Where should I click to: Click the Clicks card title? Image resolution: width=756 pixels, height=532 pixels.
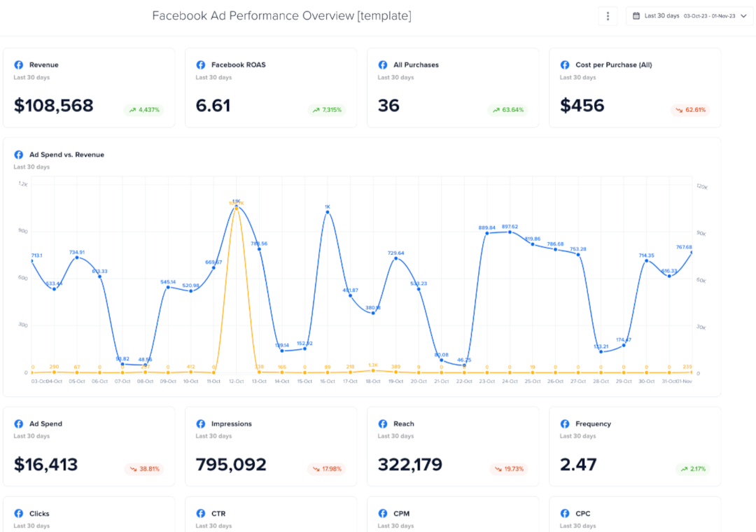(x=39, y=513)
